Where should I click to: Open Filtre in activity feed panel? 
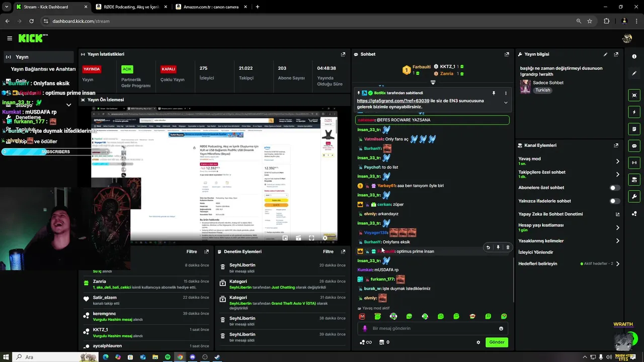(192, 251)
